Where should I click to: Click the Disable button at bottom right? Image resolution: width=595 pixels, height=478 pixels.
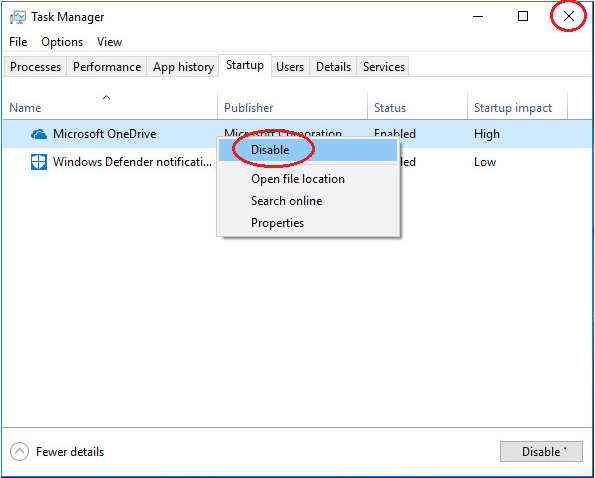pos(541,451)
